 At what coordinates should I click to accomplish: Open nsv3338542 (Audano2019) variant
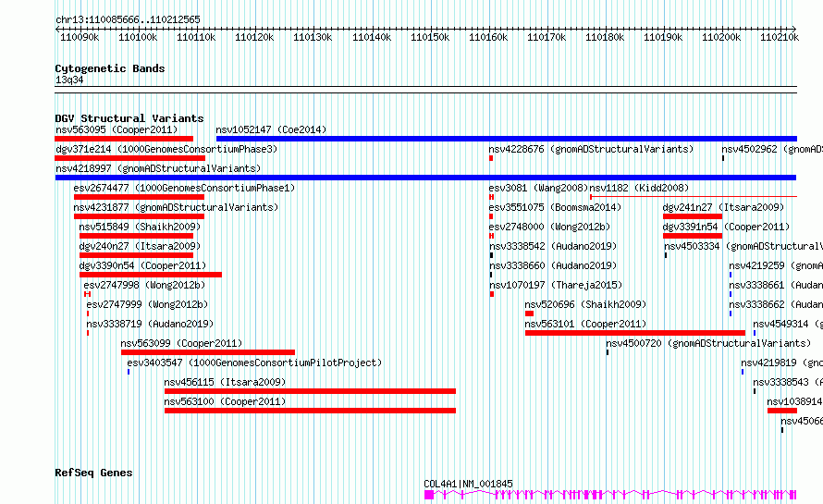[x=553, y=246]
